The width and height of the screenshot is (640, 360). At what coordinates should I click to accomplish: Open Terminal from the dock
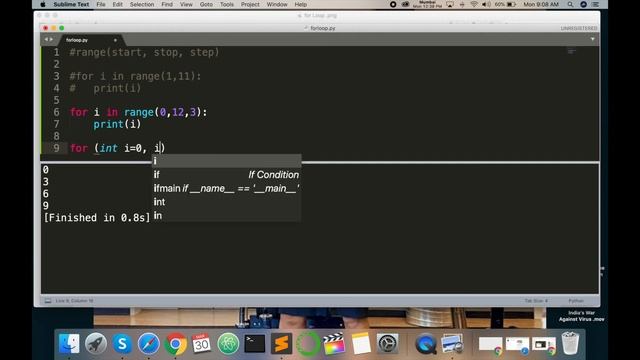click(x=255, y=343)
